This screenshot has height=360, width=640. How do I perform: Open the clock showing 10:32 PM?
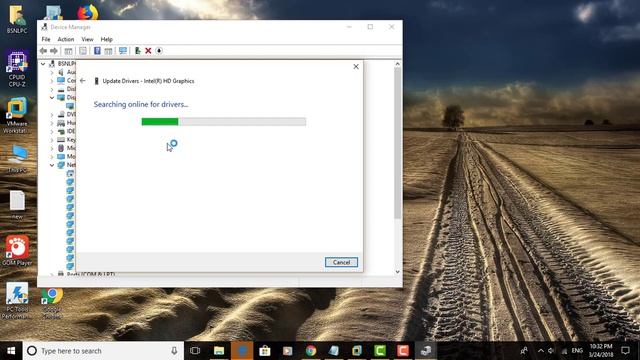click(x=601, y=351)
